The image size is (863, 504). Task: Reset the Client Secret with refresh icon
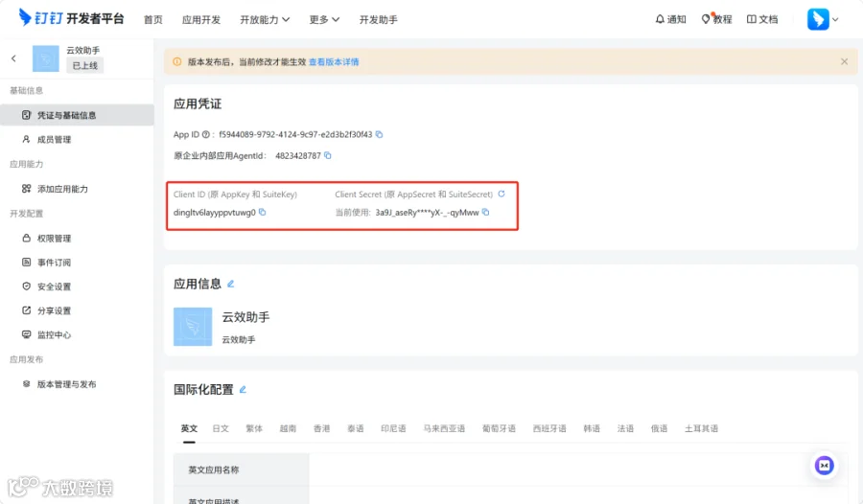[501, 194]
